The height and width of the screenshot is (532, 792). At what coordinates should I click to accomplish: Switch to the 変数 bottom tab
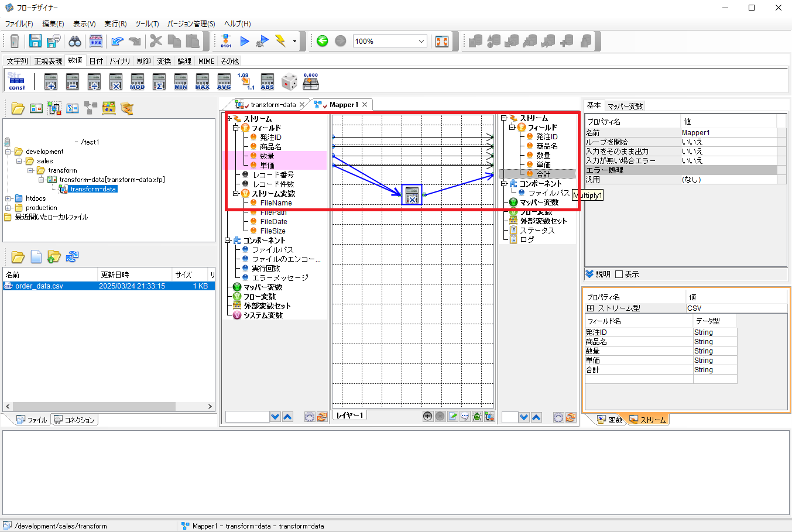[610, 420]
